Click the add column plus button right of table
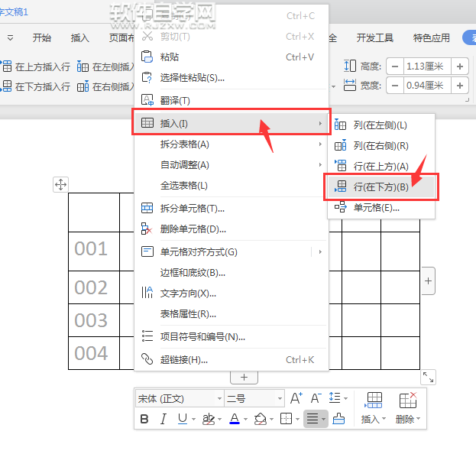The image size is (476, 467). [x=428, y=282]
